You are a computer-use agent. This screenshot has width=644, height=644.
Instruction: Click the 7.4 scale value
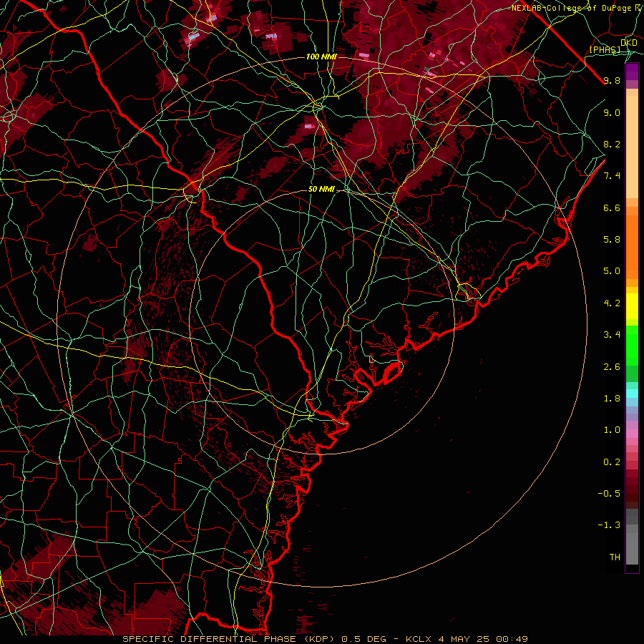point(612,176)
